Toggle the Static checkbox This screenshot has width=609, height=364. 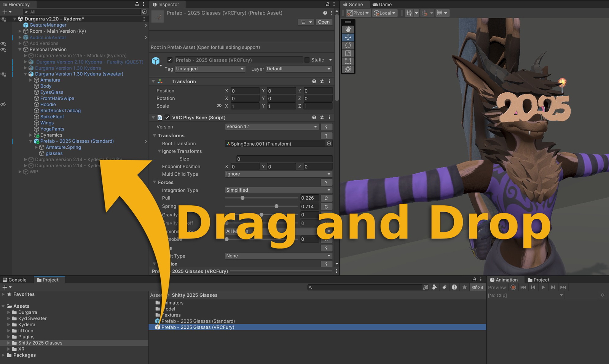point(307,60)
